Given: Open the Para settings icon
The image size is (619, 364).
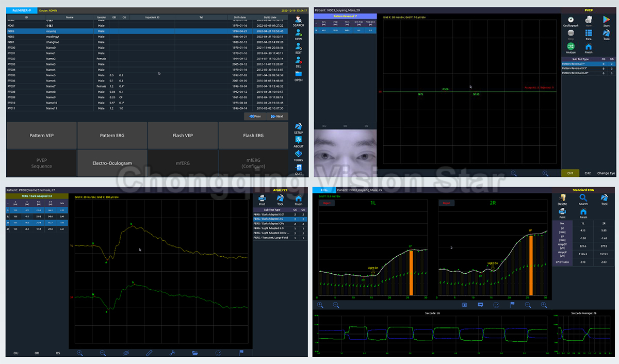Looking at the screenshot, I should point(588,34).
